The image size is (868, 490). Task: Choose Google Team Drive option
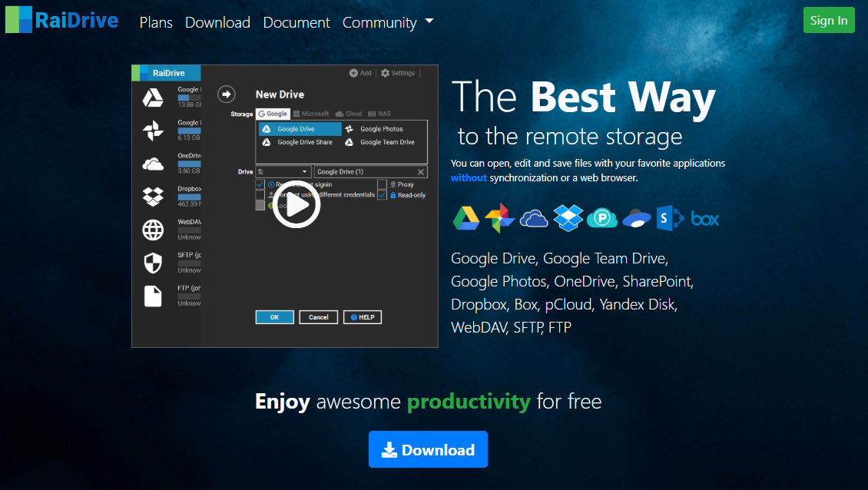tap(380, 142)
